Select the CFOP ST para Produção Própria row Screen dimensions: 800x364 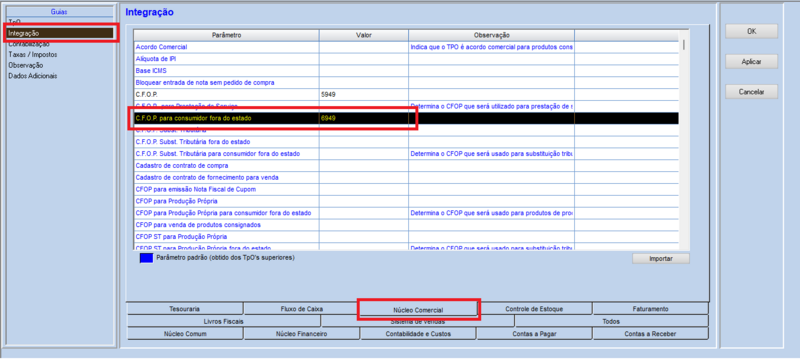(406, 236)
